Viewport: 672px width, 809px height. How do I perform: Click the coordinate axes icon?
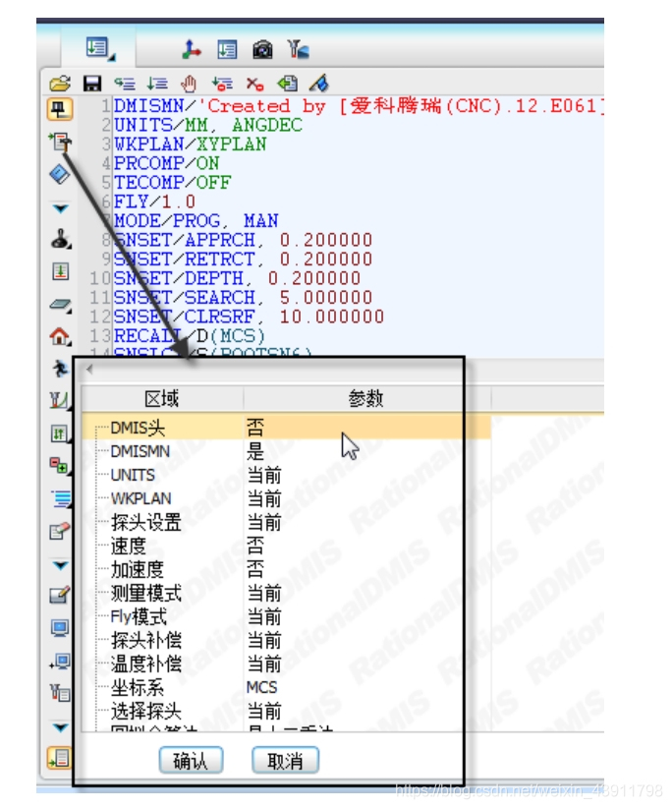pos(192,49)
